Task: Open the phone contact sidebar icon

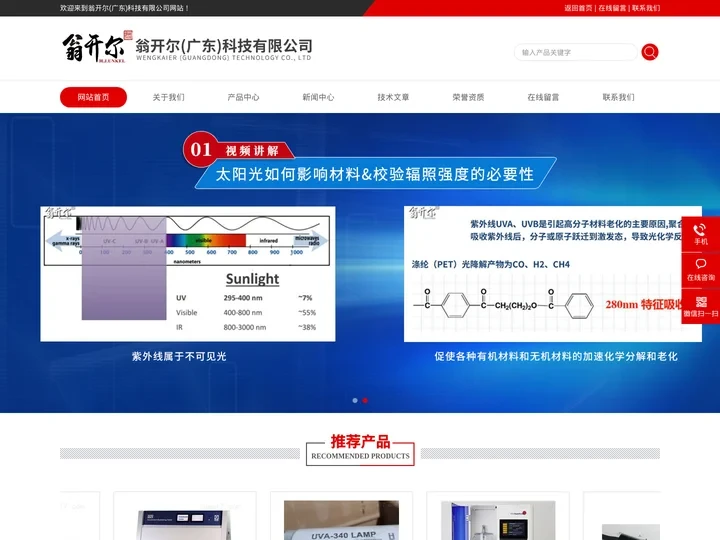Action: [701, 234]
